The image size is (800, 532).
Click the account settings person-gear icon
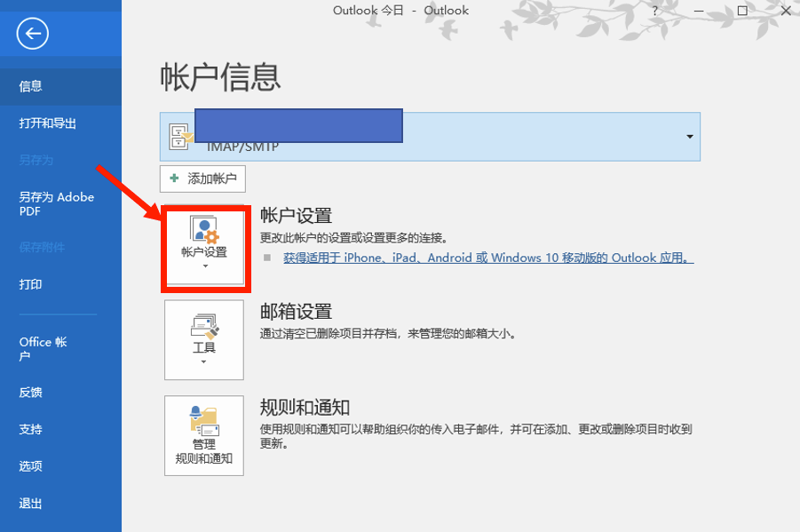(204, 230)
